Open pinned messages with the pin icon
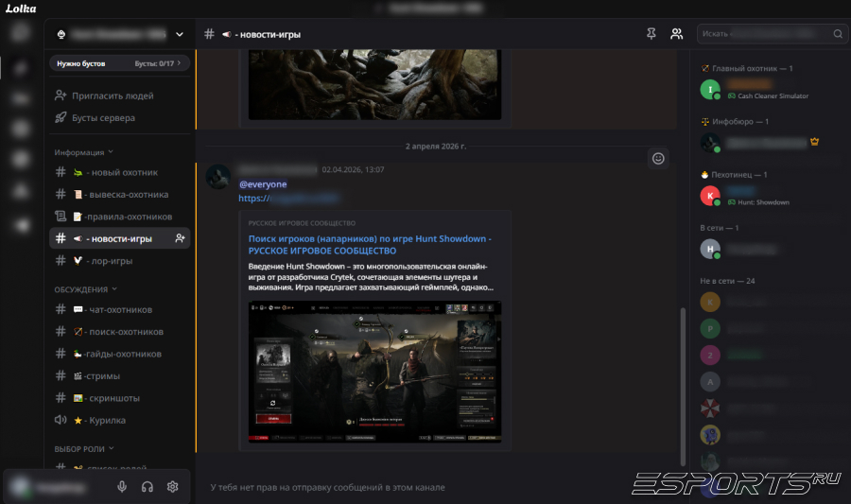 tap(651, 34)
